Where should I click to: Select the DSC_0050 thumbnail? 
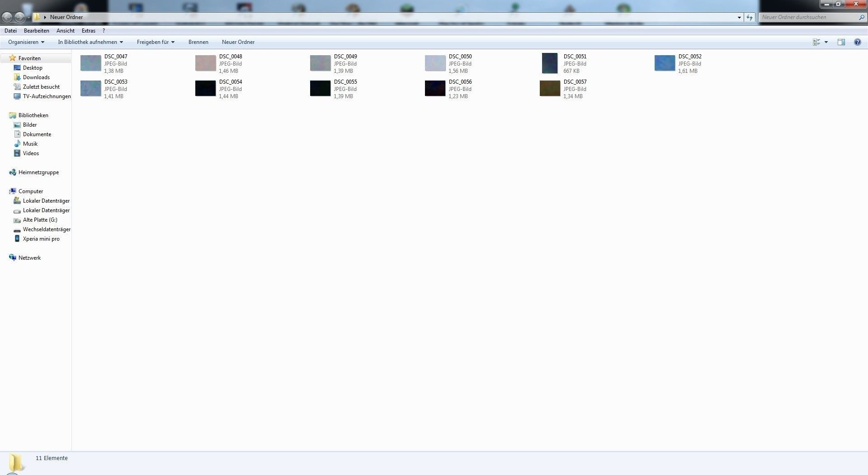435,63
